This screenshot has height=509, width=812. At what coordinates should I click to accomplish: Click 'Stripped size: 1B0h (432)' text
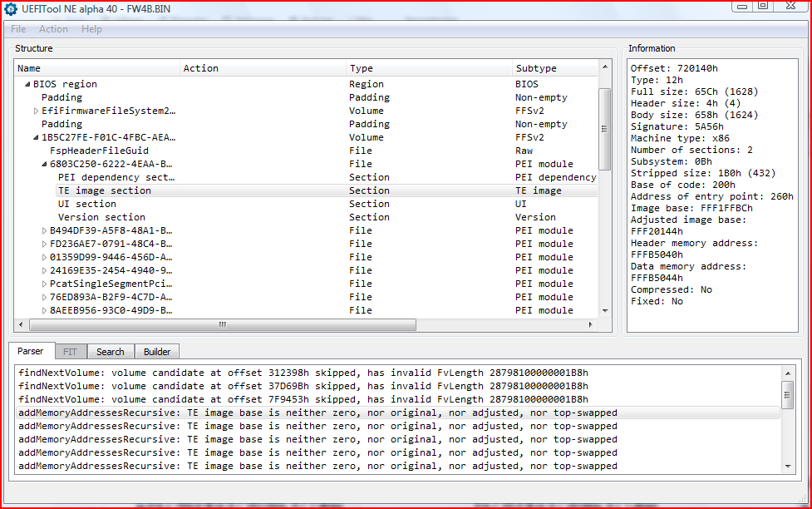click(703, 173)
